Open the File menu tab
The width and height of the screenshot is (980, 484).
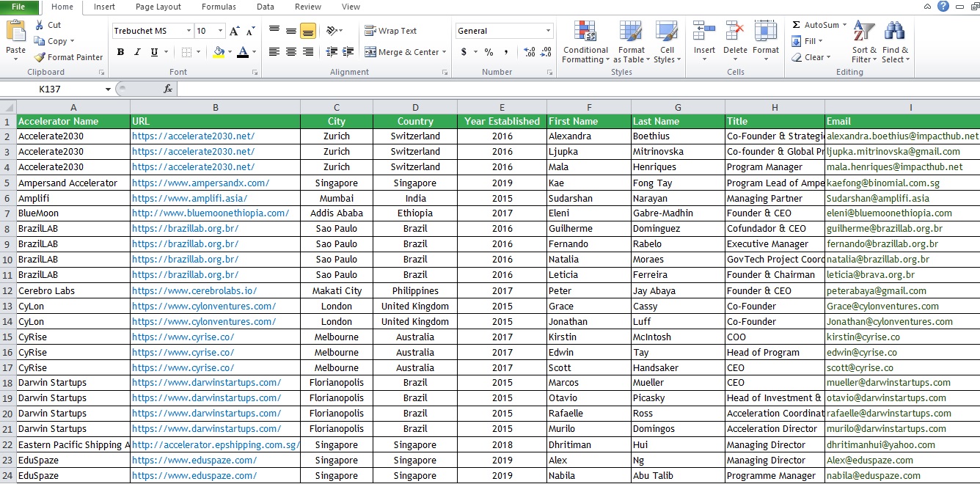point(18,7)
